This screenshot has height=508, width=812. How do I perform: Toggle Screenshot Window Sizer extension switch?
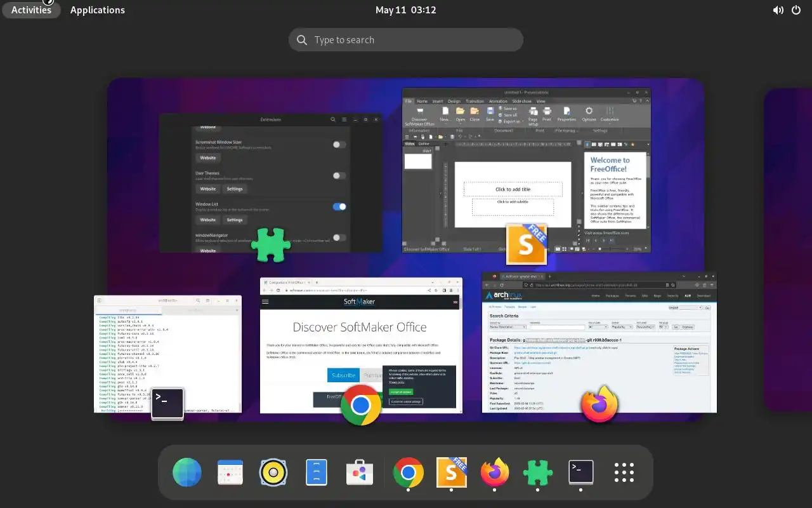[339, 144]
